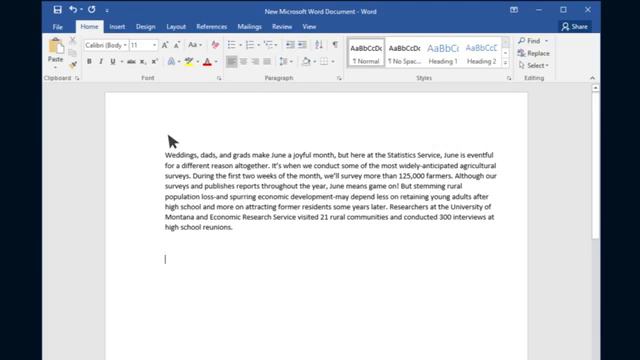Click the Multilevel List icon
The width and height of the screenshot is (640, 360).
[268, 45]
